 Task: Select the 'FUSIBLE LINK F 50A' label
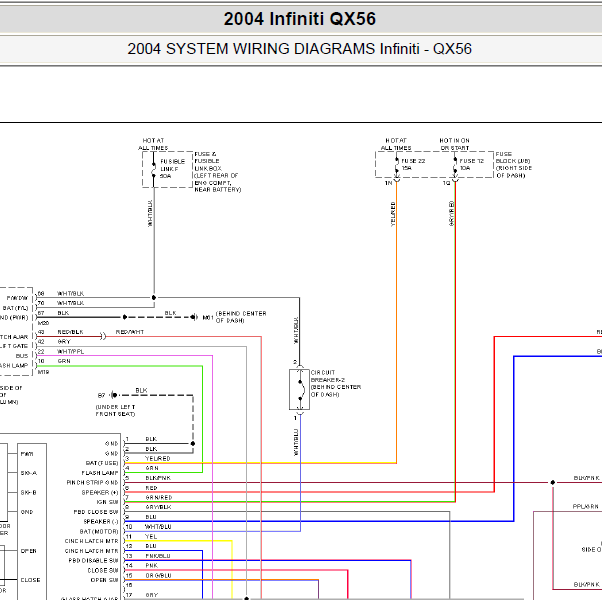tap(172, 169)
